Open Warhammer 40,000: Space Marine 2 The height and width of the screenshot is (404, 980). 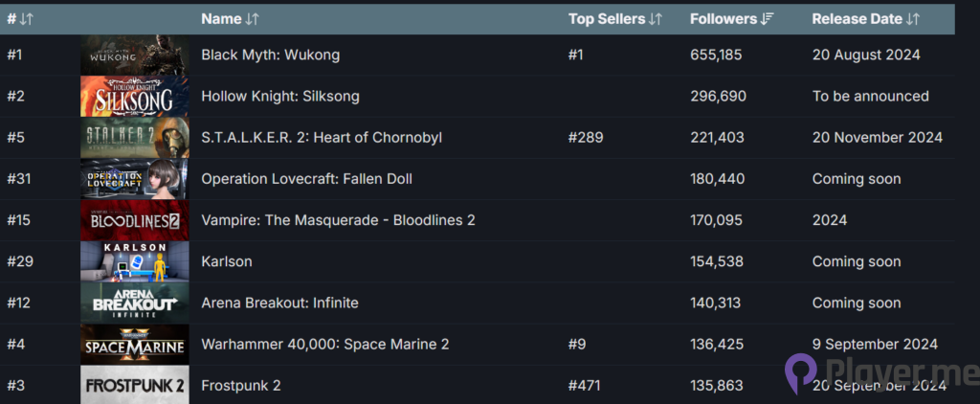[324, 344]
